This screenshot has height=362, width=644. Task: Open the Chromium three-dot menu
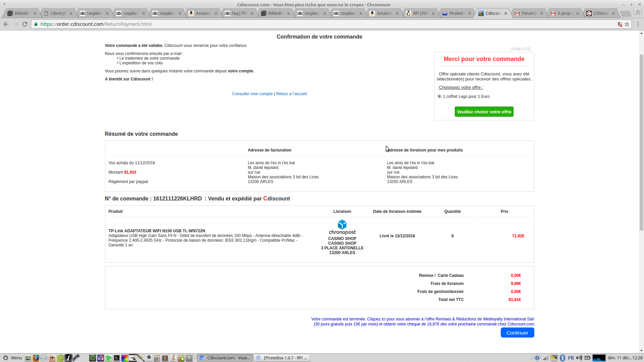(638, 24)
